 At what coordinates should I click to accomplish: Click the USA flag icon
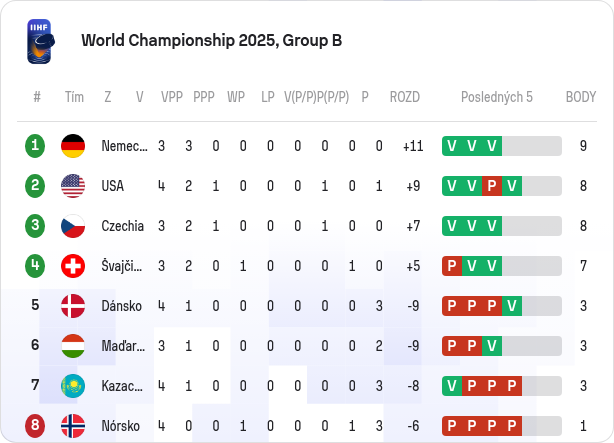point(73,186)
